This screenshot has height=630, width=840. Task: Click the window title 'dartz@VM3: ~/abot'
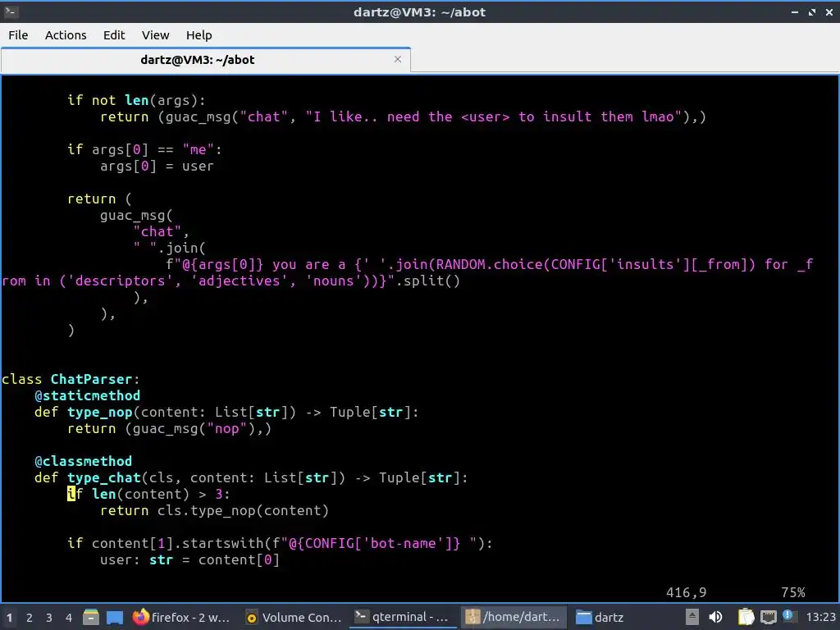click(419, 11)
